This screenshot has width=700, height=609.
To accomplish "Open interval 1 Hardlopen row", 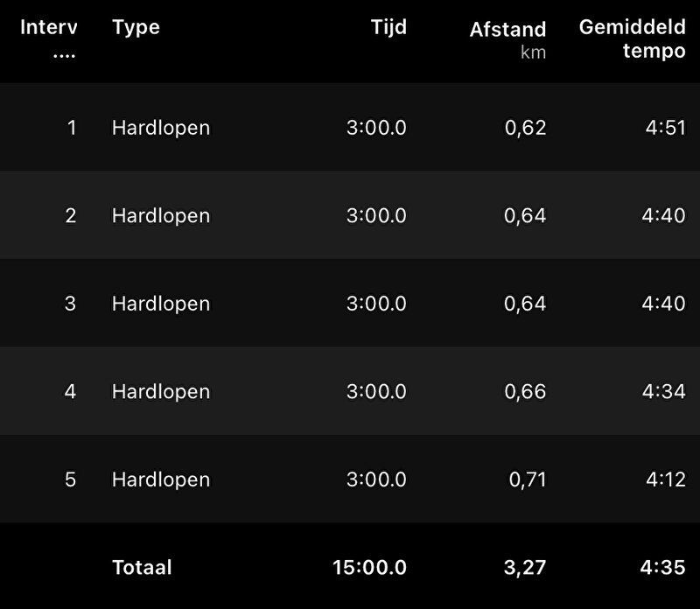I will 350,127.
